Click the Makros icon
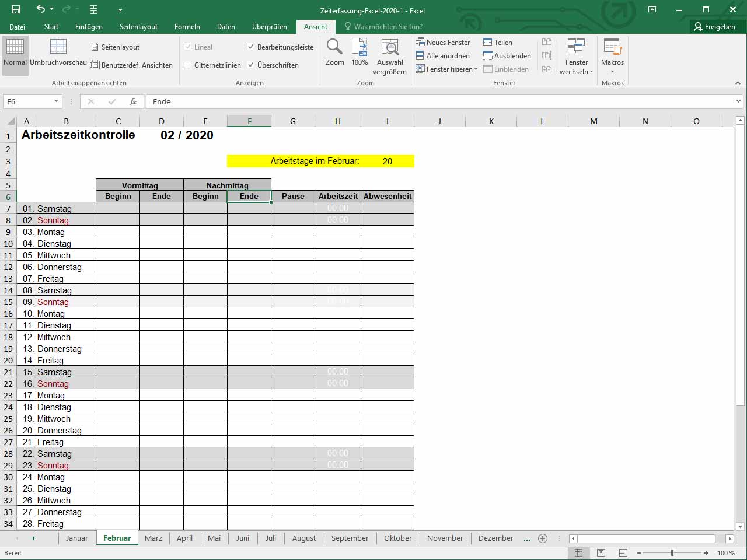Viewport: 747px width, 560px height. (x=612, y=47)
